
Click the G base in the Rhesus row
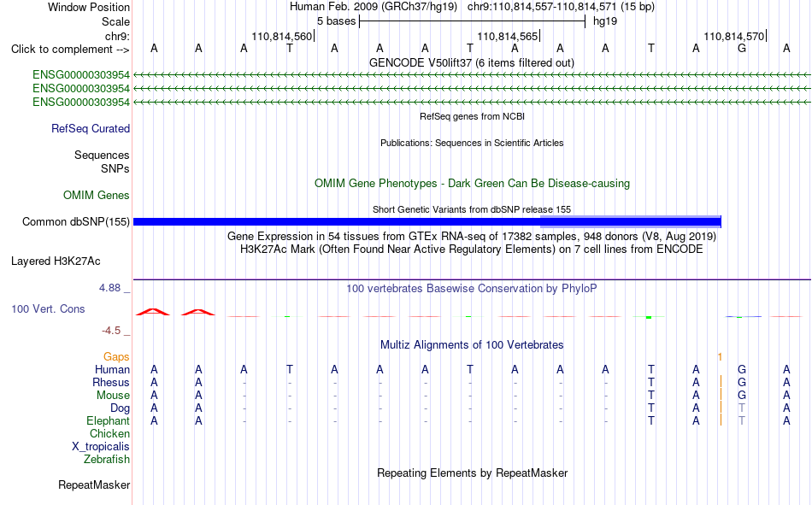point(742,382)
